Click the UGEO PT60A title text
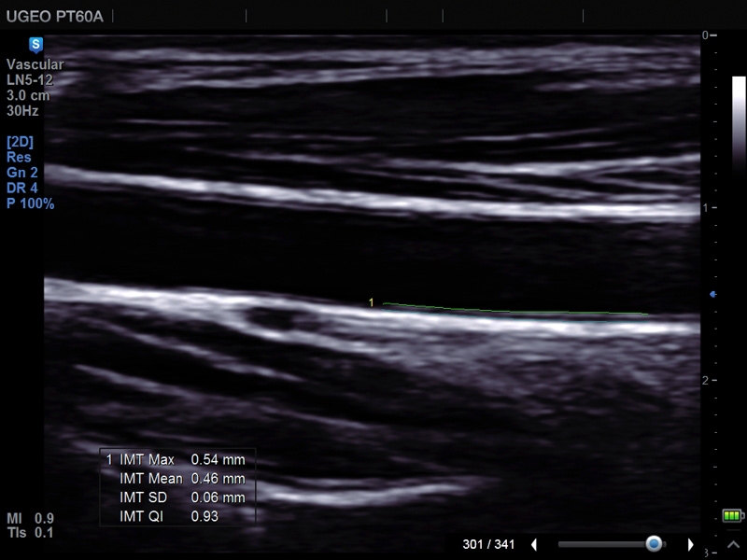 click(55, 17)
